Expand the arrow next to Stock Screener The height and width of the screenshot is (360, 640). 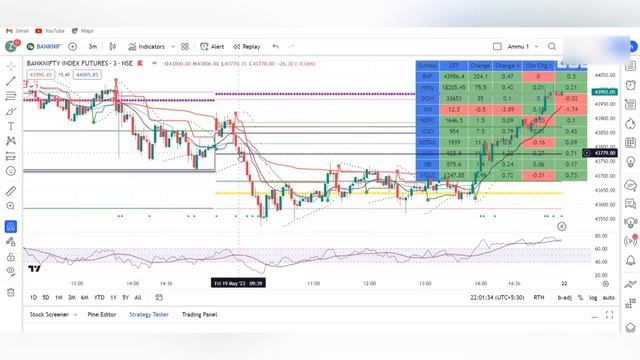tap(76, 315)
